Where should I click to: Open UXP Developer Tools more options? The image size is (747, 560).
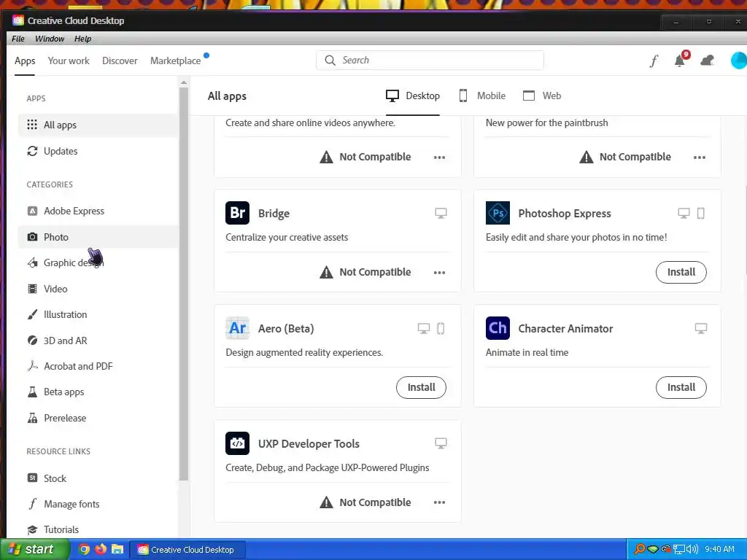coord(439,502)
